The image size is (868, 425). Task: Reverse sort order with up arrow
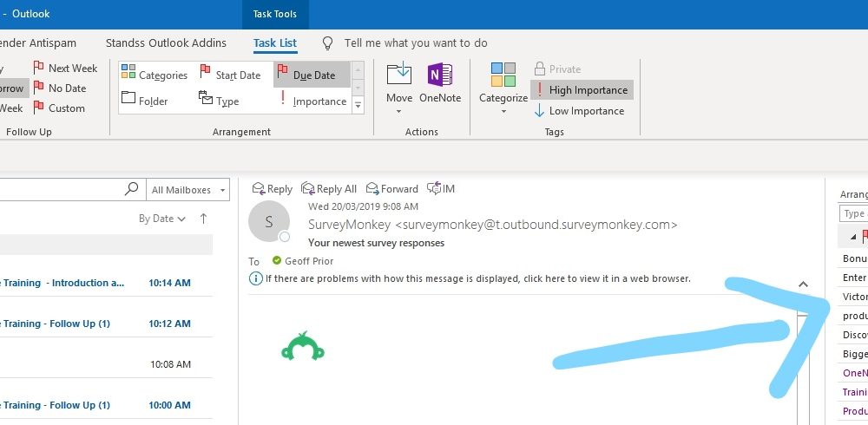[x=203, y=219]
